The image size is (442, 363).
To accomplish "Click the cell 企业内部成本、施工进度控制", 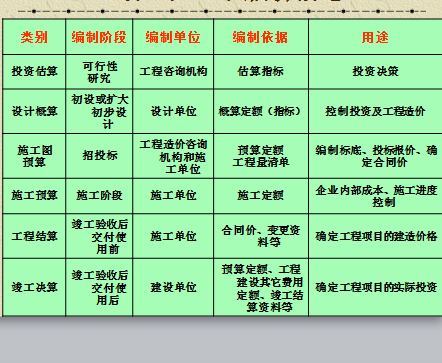I will click(x=375, y=196).
